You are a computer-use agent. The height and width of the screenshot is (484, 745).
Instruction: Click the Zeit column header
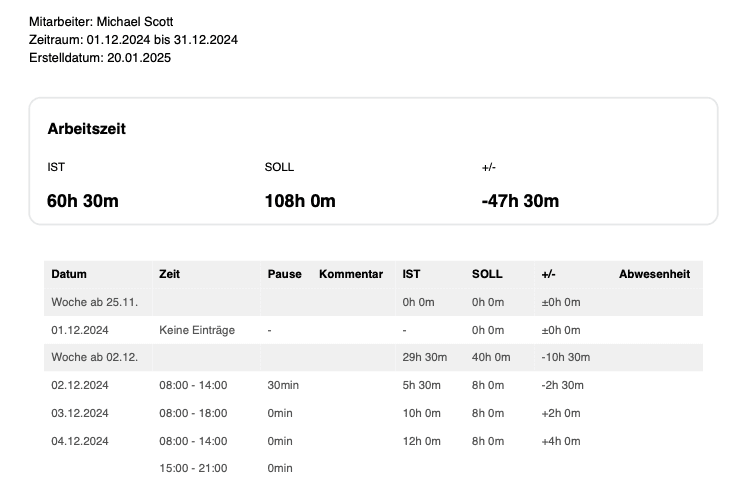click(170, 274)
